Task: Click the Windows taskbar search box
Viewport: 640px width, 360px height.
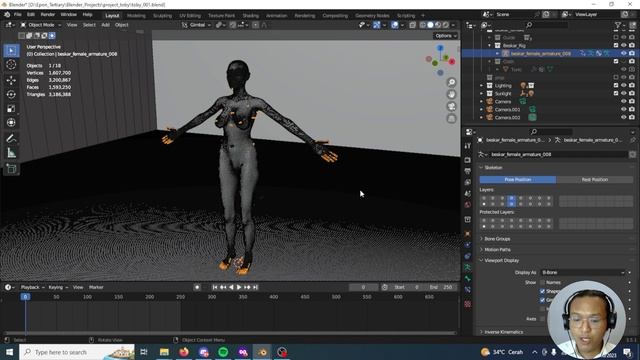Action: (x=77, y=352)
